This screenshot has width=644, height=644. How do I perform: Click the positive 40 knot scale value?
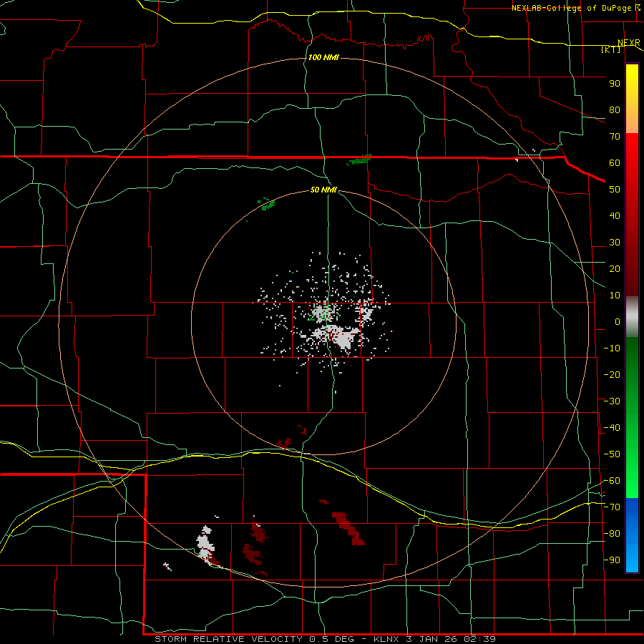(615, 216)
